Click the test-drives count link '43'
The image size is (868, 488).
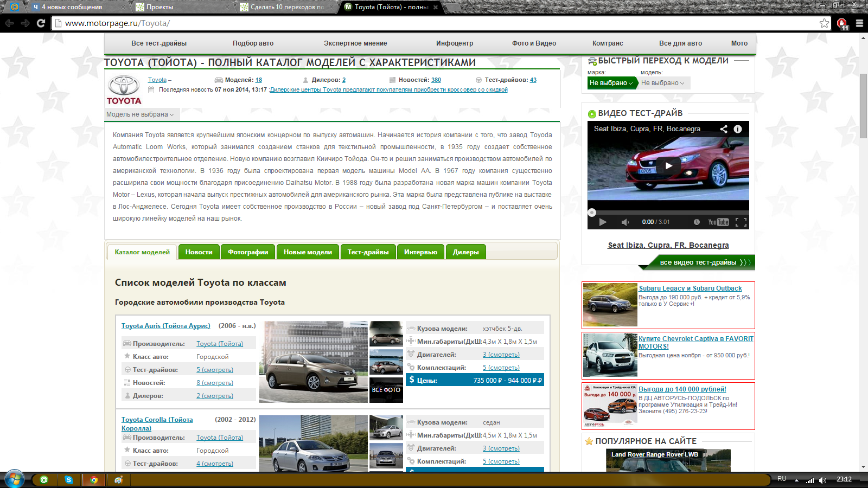[533, 80]
